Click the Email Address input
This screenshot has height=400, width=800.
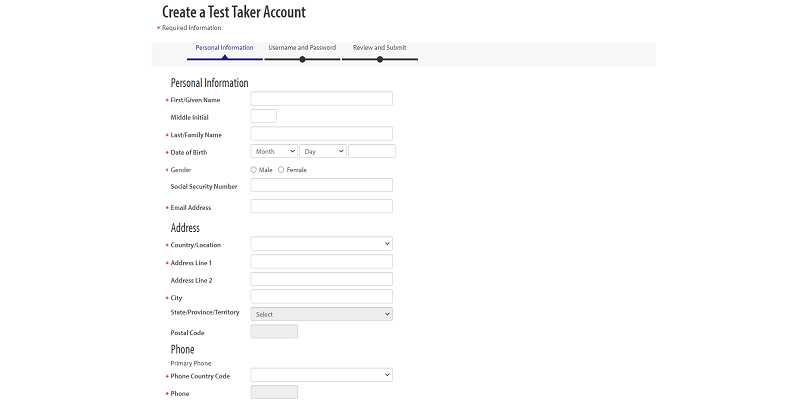[321, 207]
